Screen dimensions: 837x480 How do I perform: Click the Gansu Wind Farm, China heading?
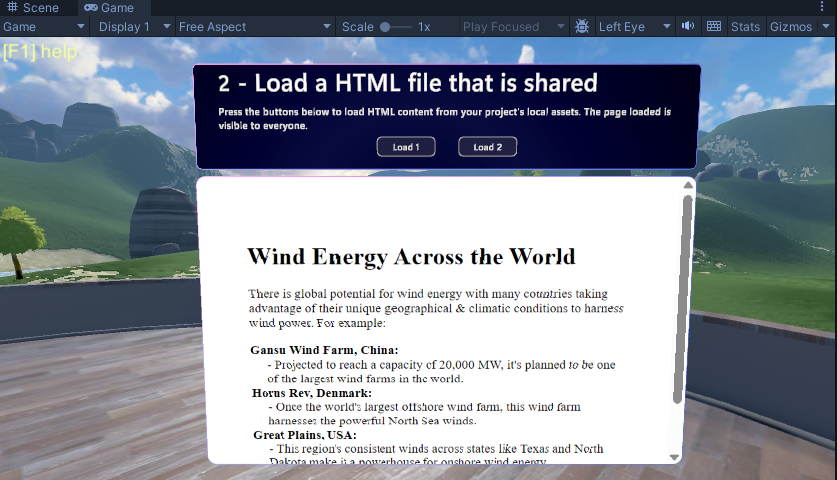(x=324, y=350)
